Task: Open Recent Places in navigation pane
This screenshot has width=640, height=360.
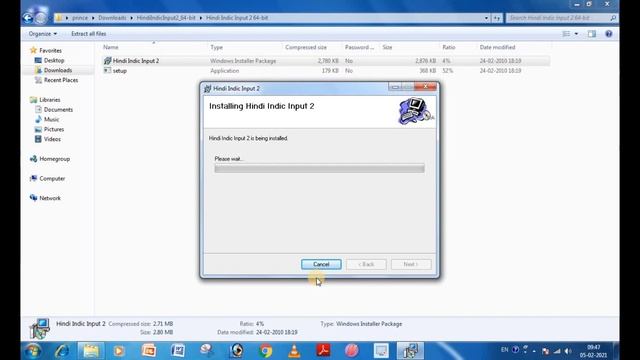Action: tap(61, 80)
